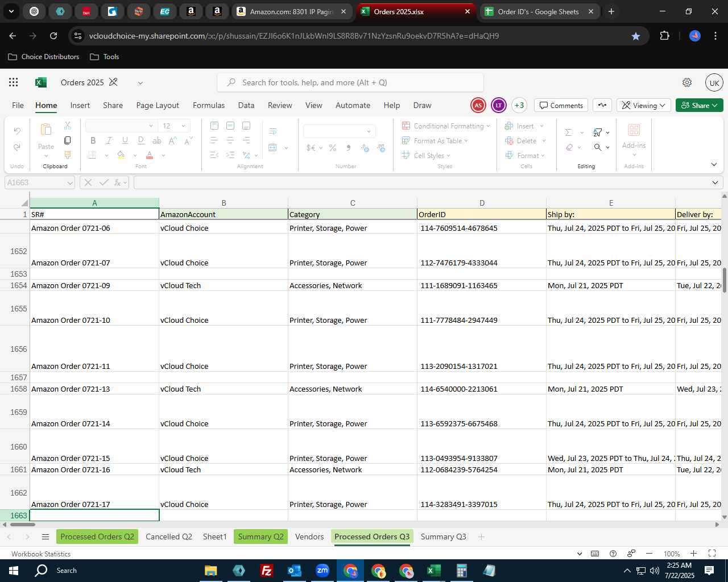The height and width of the screenshot is (582, 728).
Task: Click the formula bar input
Action: coord(421,182)
